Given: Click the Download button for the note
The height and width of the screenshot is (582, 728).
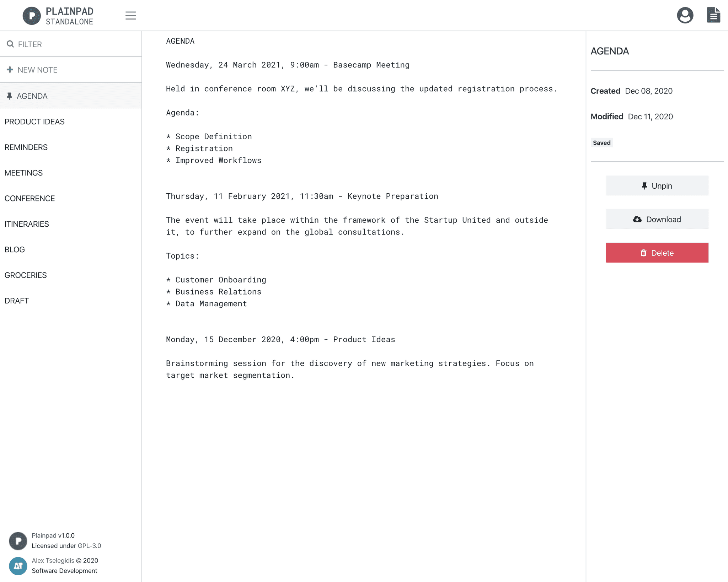Looking at the screenshot, I should point(657,219).
